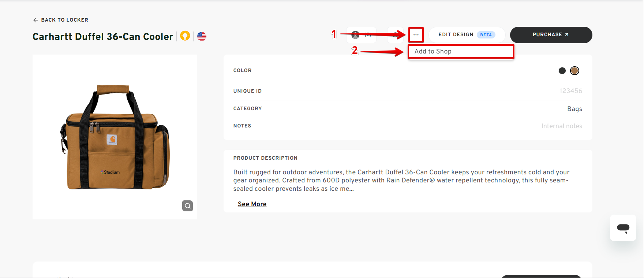Click the yellow lightbulb icon beside the title
The height and width of the screenshot is (278, 644).
pyautogui.click(x=185, y=36)
